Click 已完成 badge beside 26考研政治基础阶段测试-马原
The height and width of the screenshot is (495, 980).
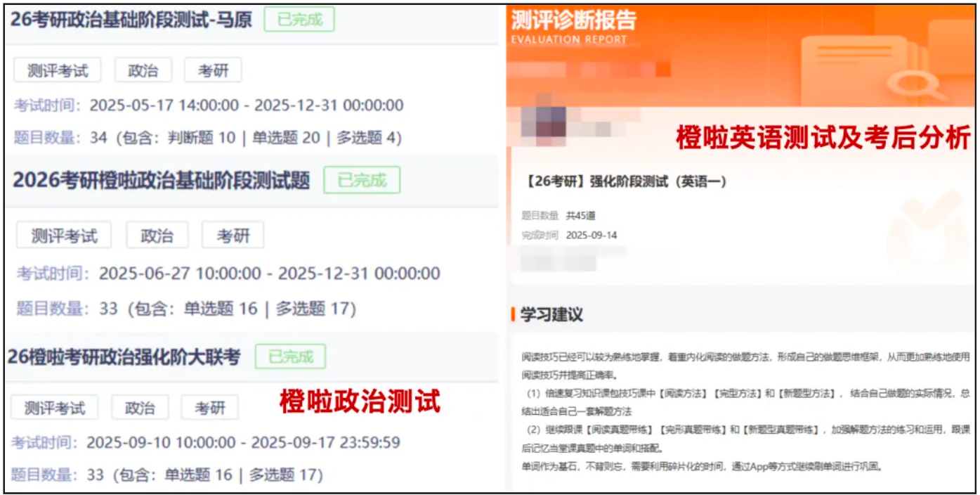point(299,20)
